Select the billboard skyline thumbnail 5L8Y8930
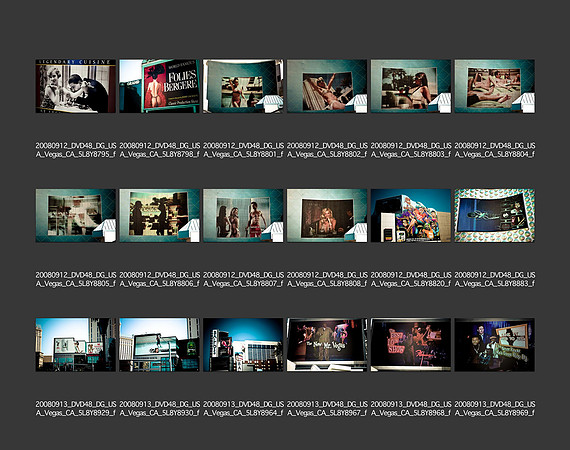The image size is (570, 450). [160, 345]
